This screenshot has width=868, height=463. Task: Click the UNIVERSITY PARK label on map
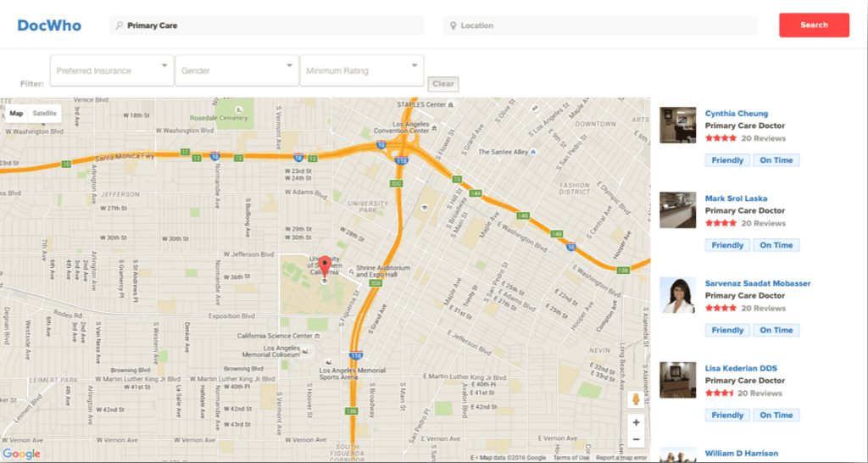[x=368, y=207]
